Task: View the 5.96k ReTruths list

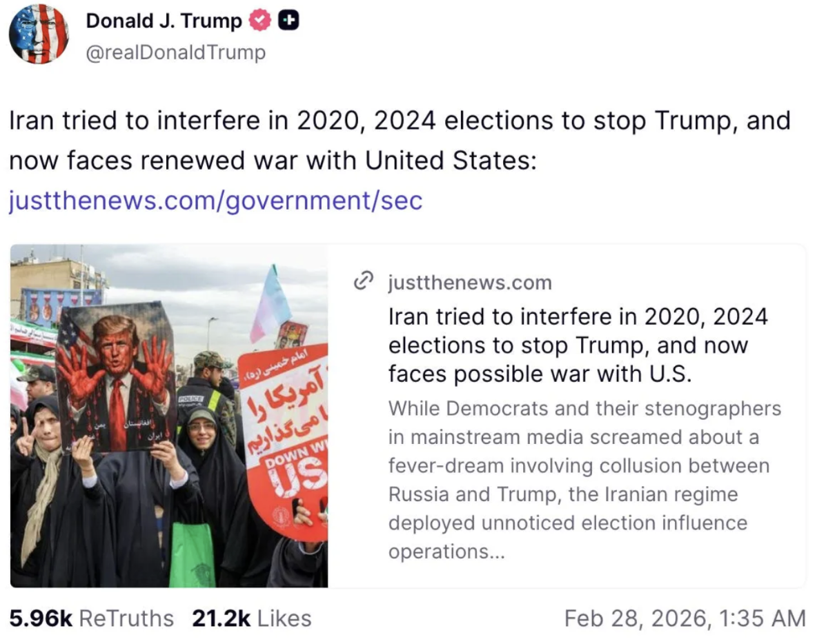Action: [92, 618]
